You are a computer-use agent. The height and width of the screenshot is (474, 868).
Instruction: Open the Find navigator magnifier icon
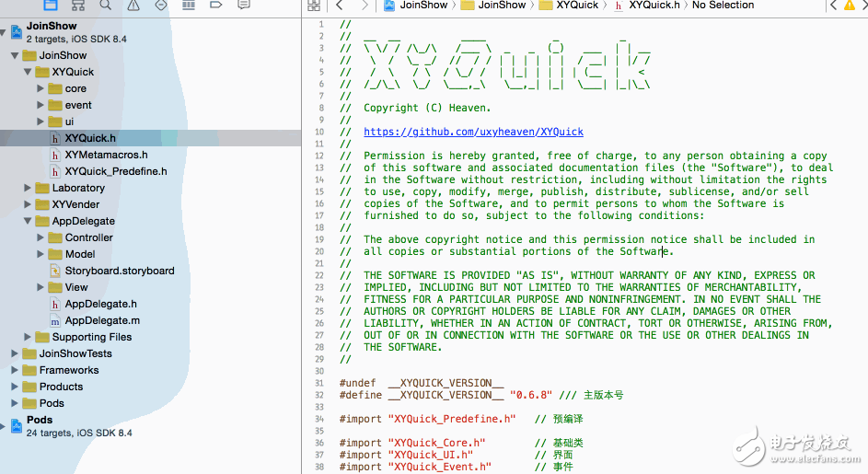coord(106,5)
